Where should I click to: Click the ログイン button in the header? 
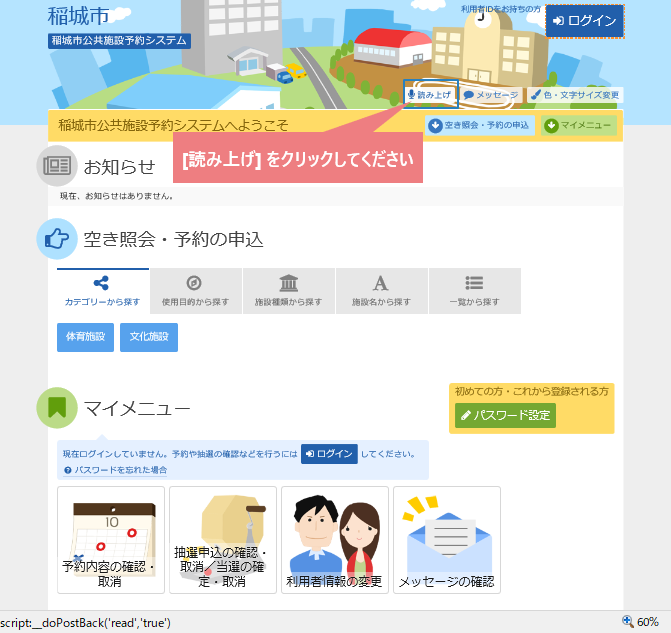(x=585, y=21)
